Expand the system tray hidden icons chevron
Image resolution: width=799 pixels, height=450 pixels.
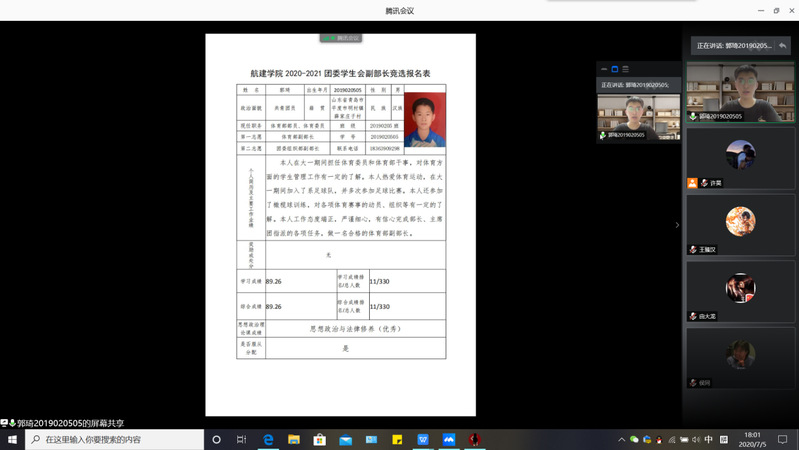[x=621, y=440]
